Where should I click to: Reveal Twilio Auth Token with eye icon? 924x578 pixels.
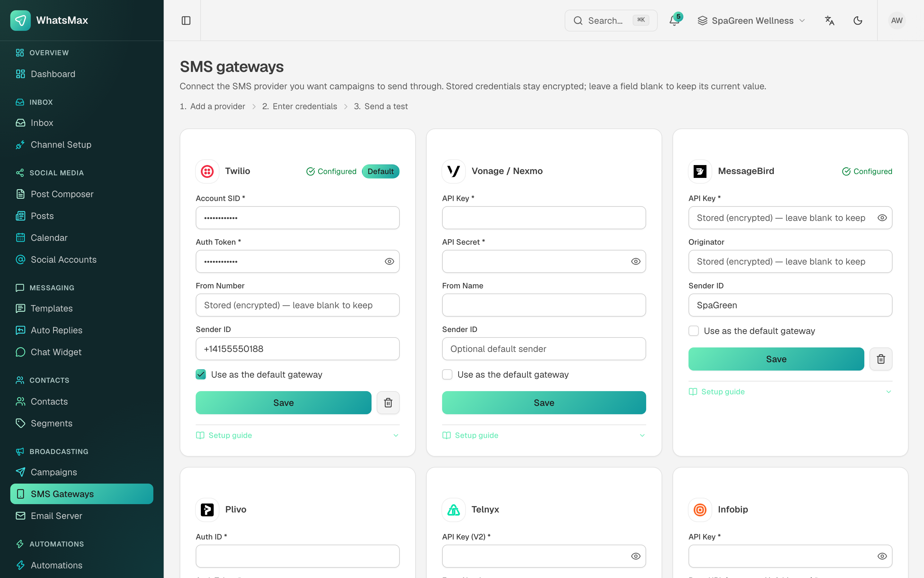pyautogui.click(x=389, y=261)
